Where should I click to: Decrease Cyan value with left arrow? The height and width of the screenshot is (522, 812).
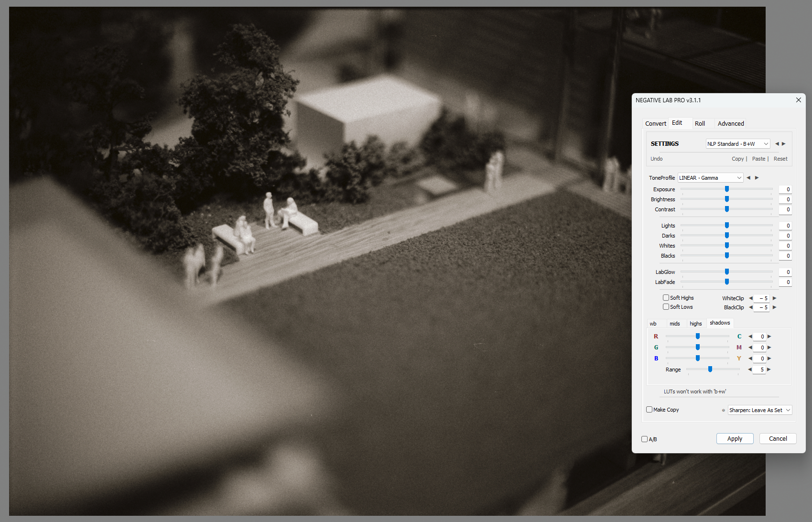[750, 337]
